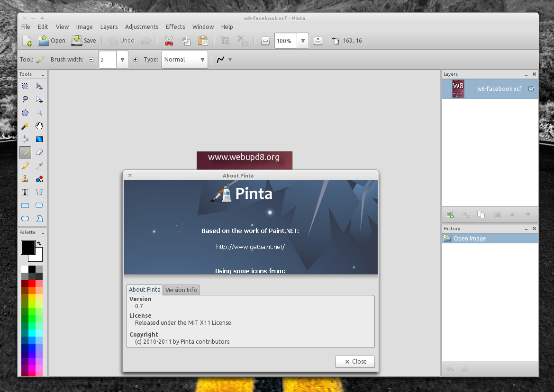Pick the Freeform Shape tool
The width and height of the screenshot is (554, 392).
point(39,218)
